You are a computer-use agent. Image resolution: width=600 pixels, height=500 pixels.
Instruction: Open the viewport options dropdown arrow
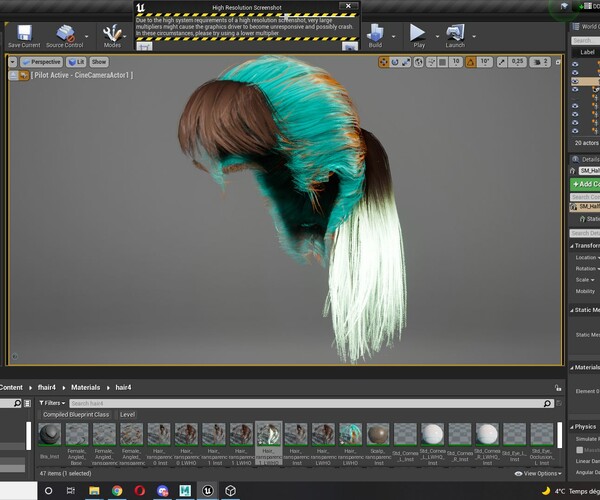(x=13, y=62)
